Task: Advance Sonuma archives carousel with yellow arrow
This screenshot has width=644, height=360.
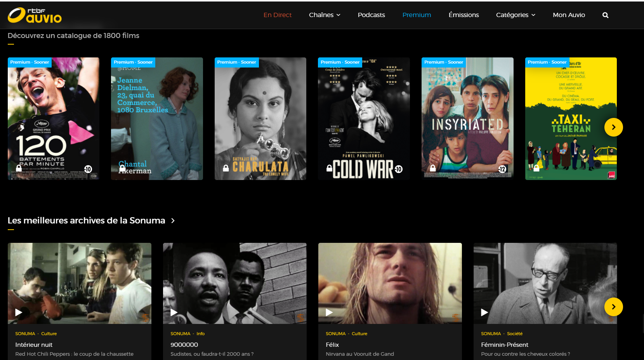Action: click(614, 307)
